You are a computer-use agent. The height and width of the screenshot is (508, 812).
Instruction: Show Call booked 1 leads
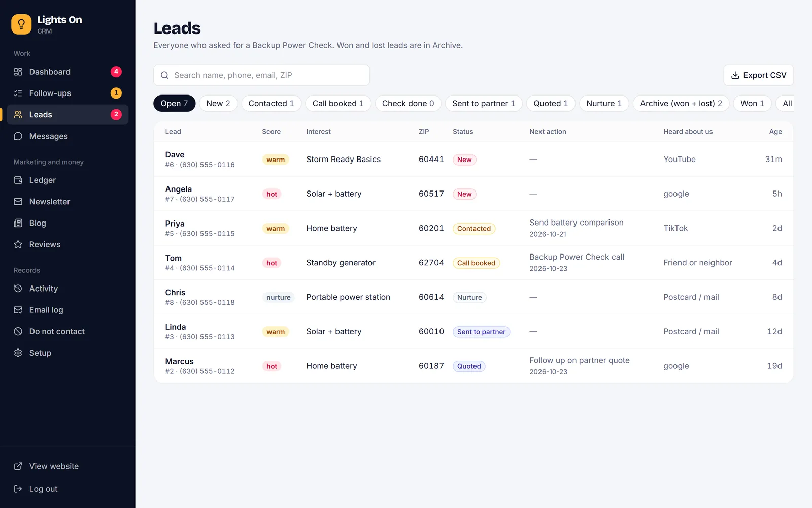click(338, 103)
